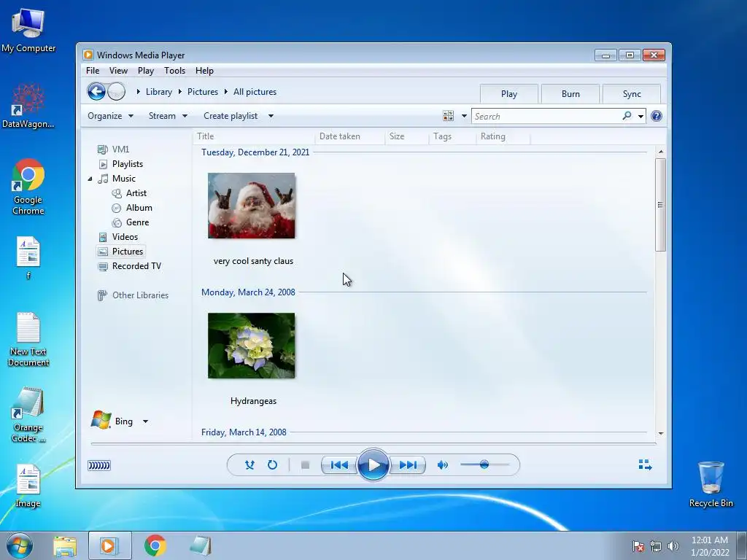Open the Tools menu
This screenshot has height=560, width=747.
[174, 71]
